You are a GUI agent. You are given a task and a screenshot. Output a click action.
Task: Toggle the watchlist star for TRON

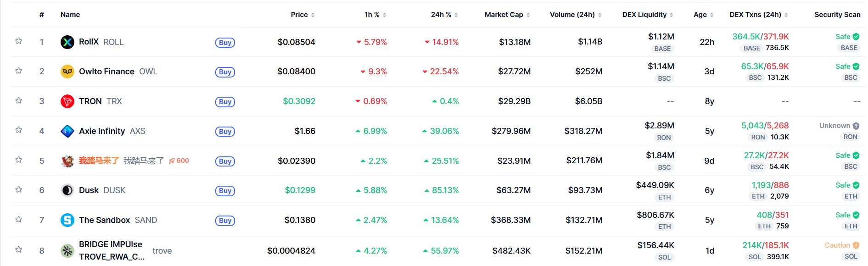click(x=19, y=100)
